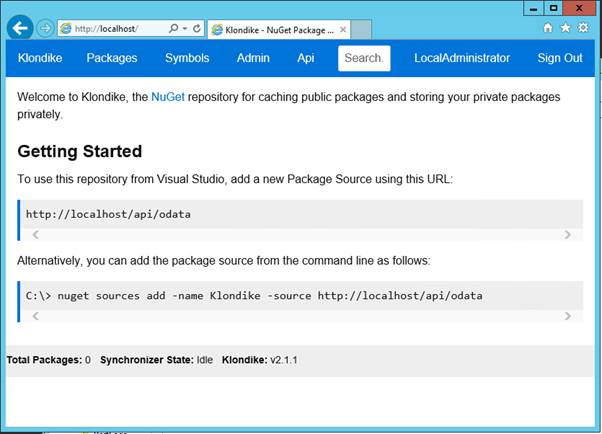Viewport: 602px width, 434px height.
Task: Click the nuget sources add command text
Action: tap(254, 296)
